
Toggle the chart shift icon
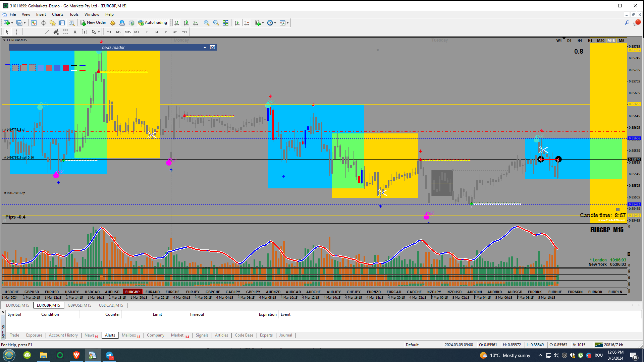(x=247, y=23)
